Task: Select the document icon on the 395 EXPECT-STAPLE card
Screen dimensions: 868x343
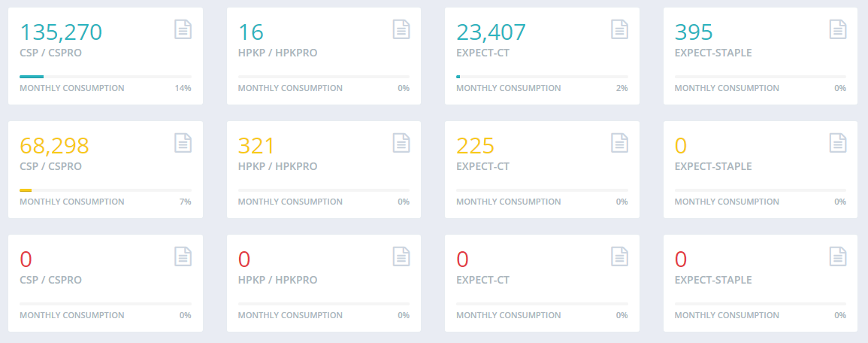Action: [x=838, y=29]
